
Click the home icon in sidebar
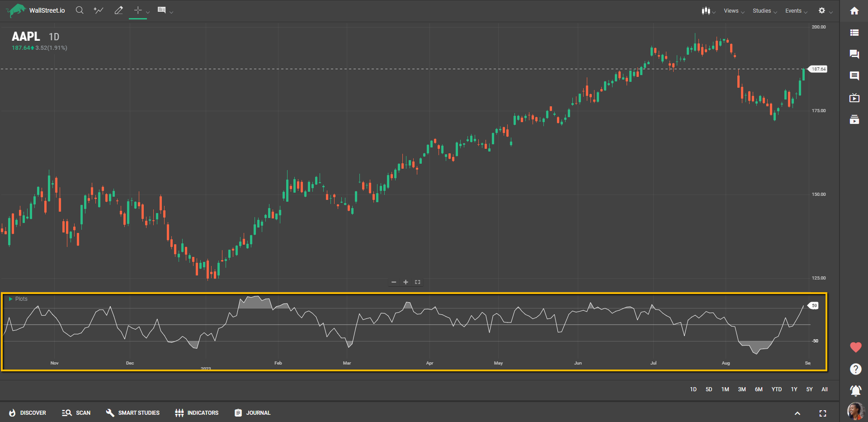[x=854, y=11]
